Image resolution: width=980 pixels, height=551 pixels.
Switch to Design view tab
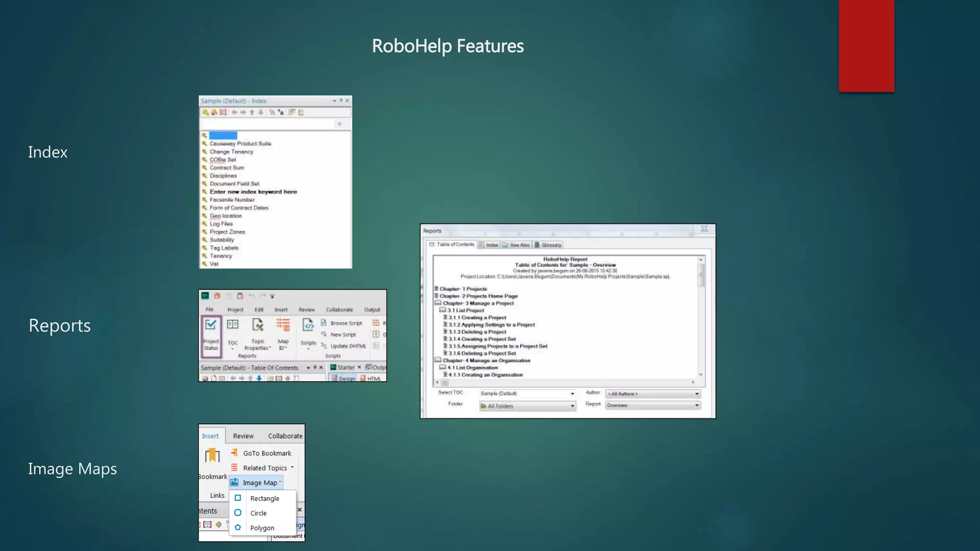click(x=344, y=378)
